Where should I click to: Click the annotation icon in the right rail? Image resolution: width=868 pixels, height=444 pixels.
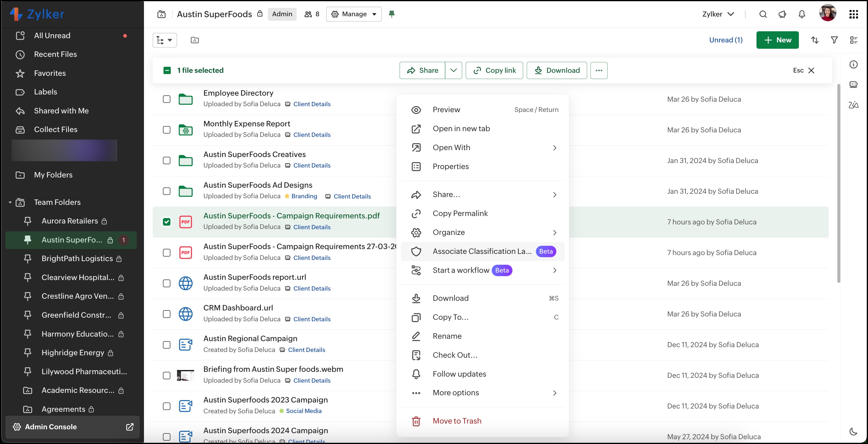[854, 105]
